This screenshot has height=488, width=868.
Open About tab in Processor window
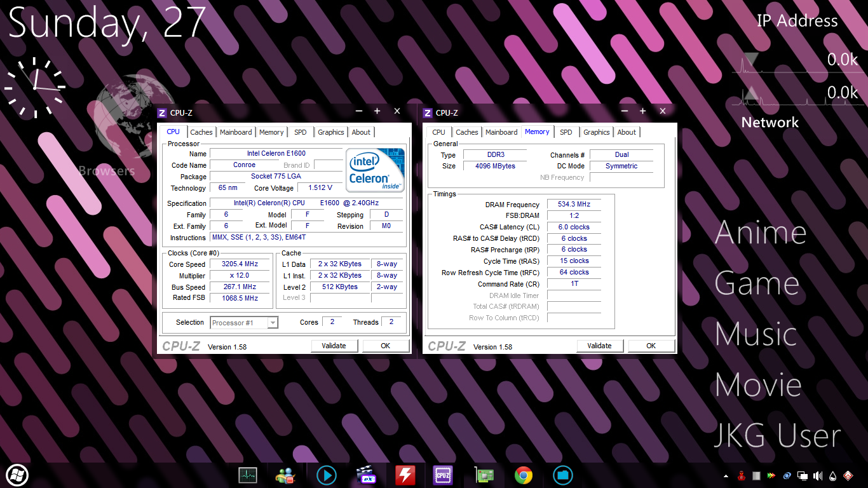click(x=361, y=132)
